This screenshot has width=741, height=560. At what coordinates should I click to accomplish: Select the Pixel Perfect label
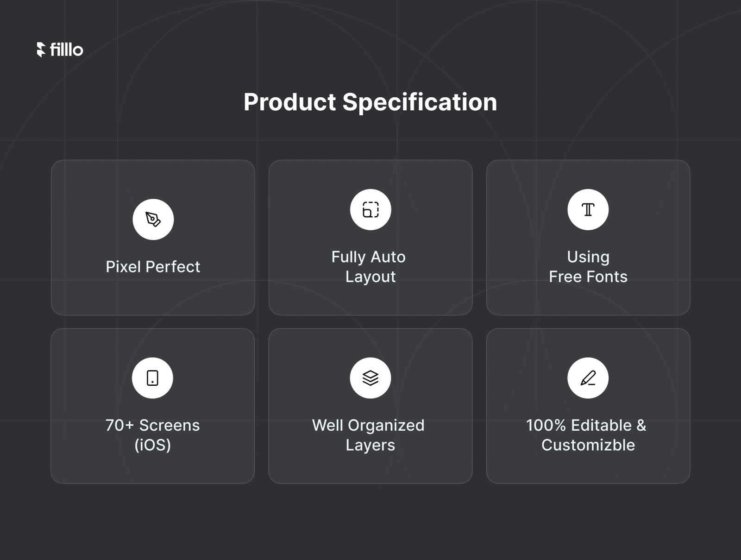(153, 267)
